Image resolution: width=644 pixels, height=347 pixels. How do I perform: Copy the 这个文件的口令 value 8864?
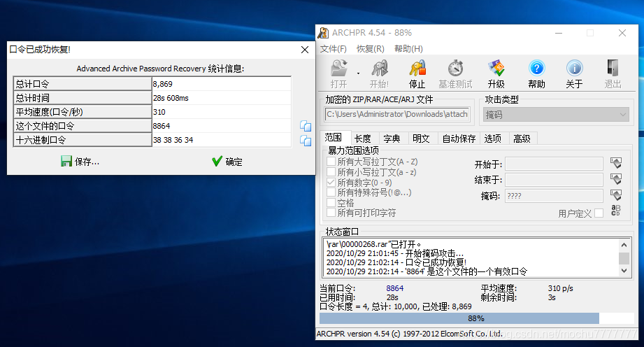pyautogui.click(x=305, y=126)
